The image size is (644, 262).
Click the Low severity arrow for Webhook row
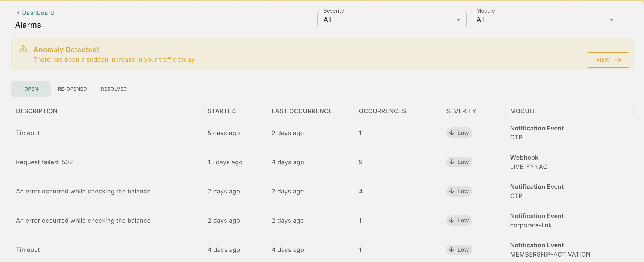point(452,162)
